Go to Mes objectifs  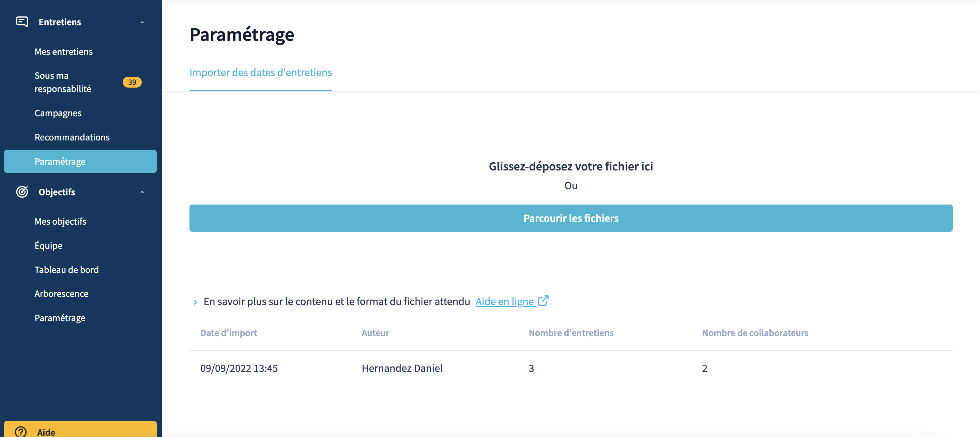click(x=61, y=222)
